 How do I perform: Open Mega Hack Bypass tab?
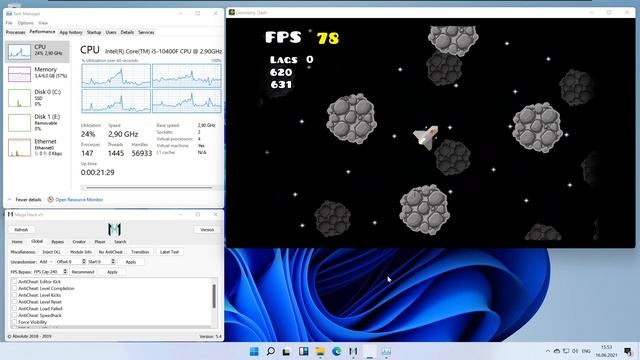pos(58,242)
